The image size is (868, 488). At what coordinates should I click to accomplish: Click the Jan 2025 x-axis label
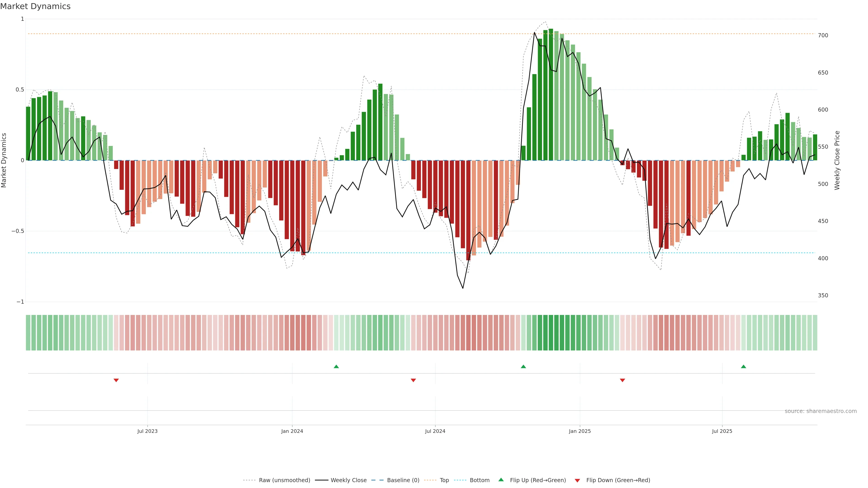coord(580,431)
